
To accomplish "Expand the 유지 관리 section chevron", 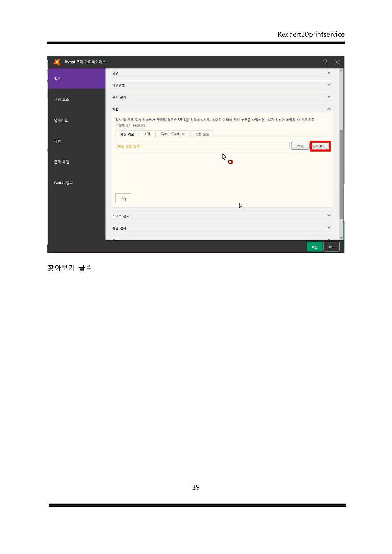I will click(x=329, y=97).
